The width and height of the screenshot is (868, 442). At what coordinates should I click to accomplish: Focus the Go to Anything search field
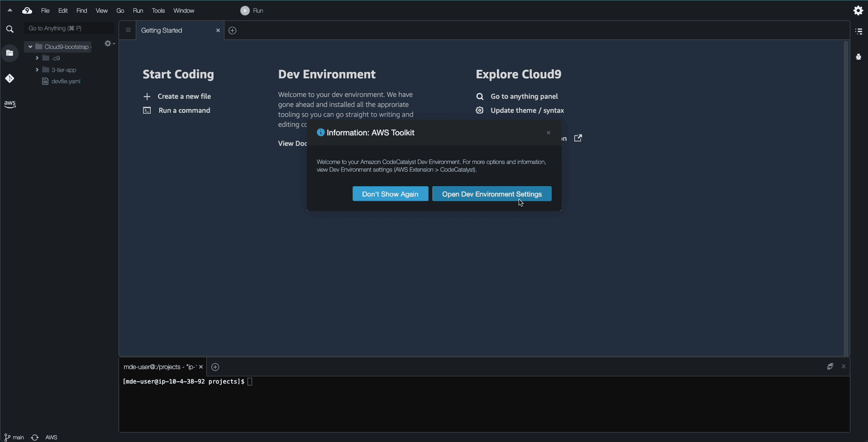[69, 29]
